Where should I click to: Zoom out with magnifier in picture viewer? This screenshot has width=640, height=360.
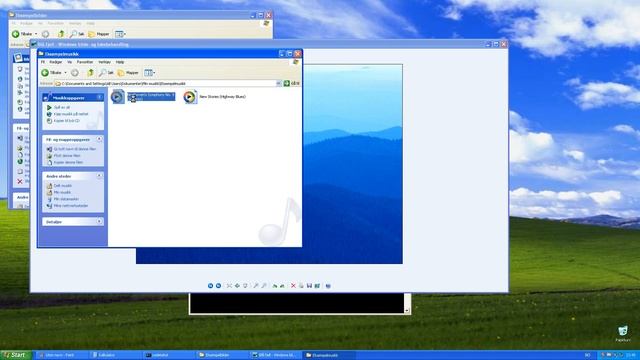point(264,286)
